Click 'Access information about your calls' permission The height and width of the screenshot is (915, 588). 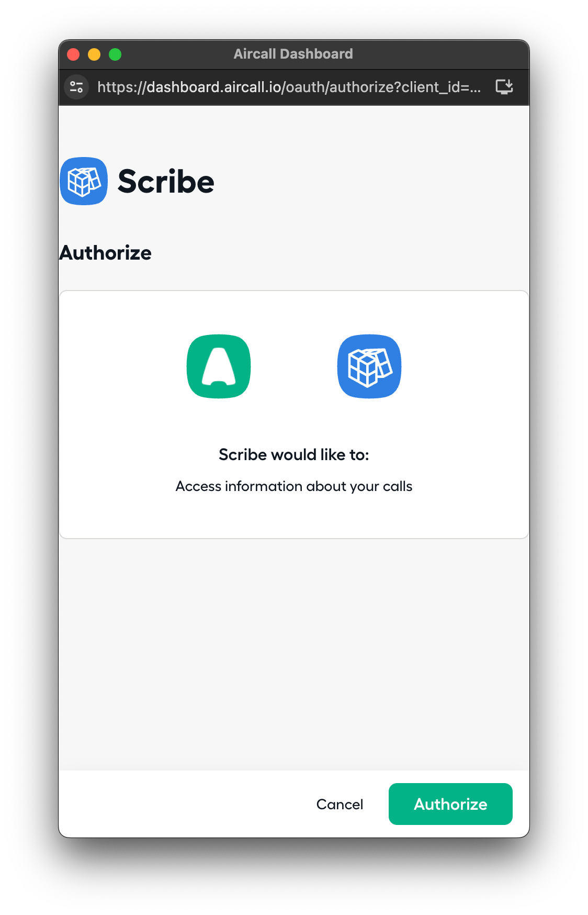point(294,486)
